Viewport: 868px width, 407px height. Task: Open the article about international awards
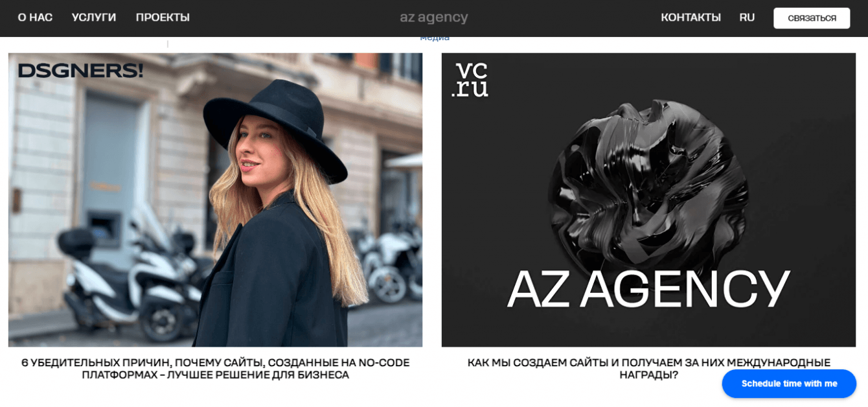tap(648, 369)
